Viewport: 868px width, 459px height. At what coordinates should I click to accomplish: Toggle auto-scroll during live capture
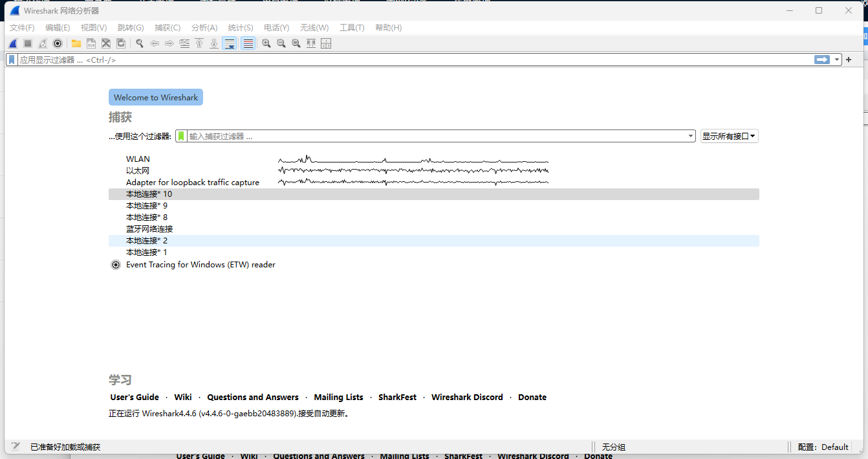tap(229, 43)
